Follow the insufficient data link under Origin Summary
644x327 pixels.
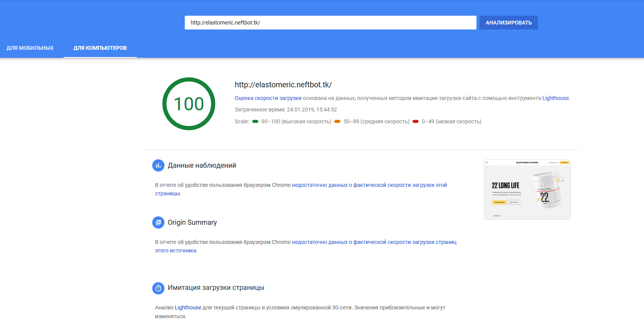click(x=374, y=242)
